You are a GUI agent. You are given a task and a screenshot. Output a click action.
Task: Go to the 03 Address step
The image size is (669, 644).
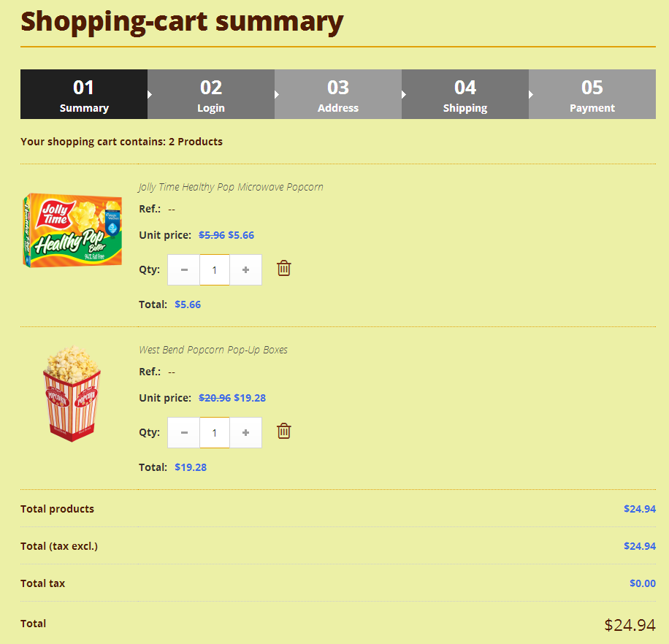(x=338, y=94)
